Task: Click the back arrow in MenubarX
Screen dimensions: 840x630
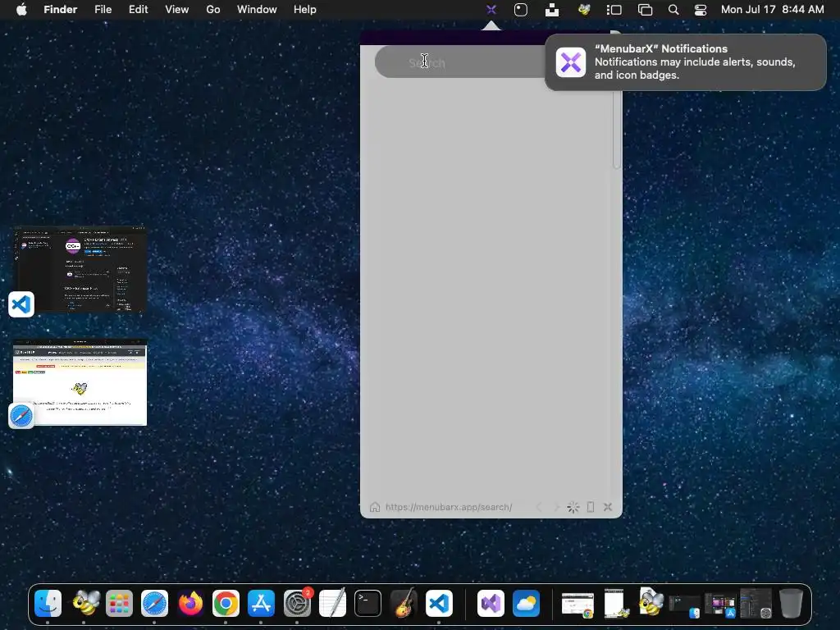Action: pos(539,507)
